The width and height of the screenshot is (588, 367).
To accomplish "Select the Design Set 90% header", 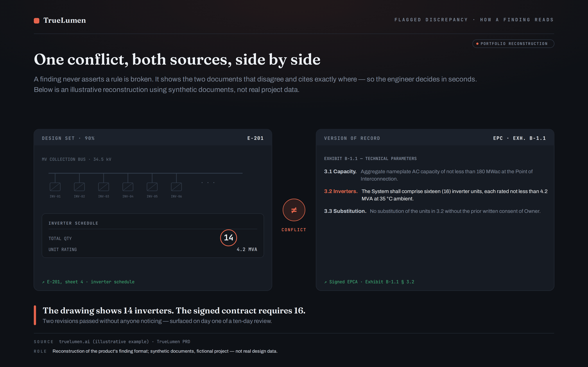I will [68, 138].
